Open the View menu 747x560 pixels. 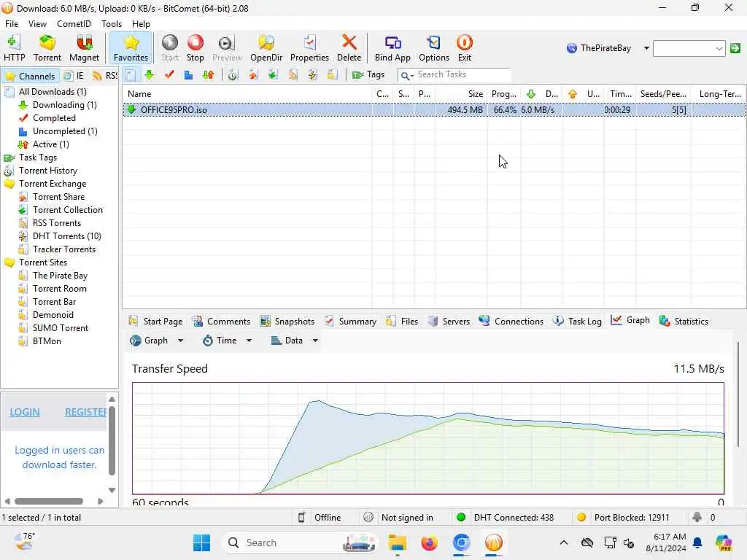[37, 24]
